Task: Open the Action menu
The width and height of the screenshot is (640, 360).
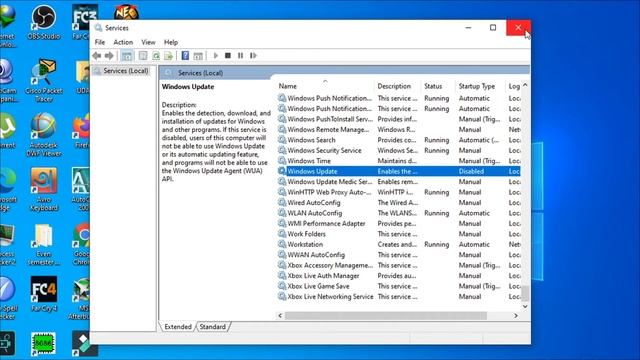Action: click(123, 42)
